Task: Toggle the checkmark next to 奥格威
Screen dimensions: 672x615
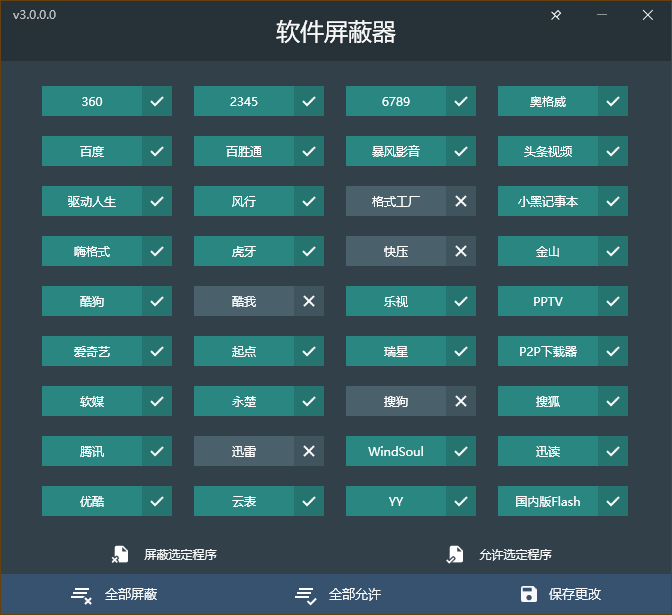Action: pos(613,101)
